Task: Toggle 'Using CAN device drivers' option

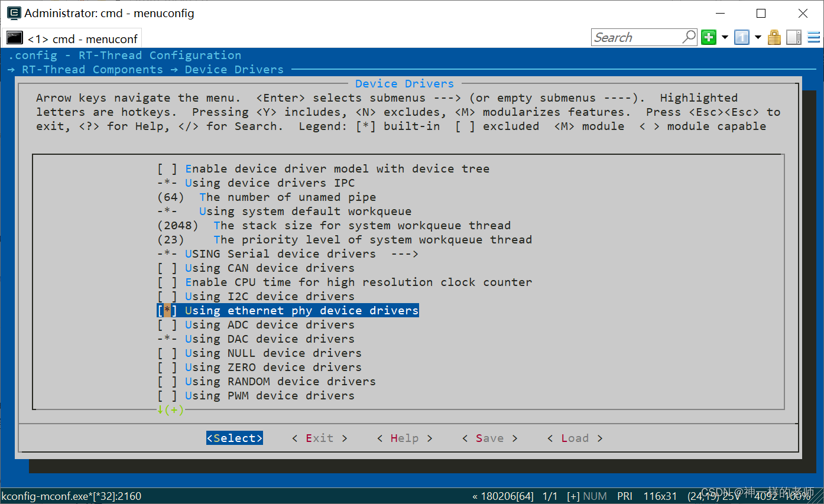Action: point(255,268)
